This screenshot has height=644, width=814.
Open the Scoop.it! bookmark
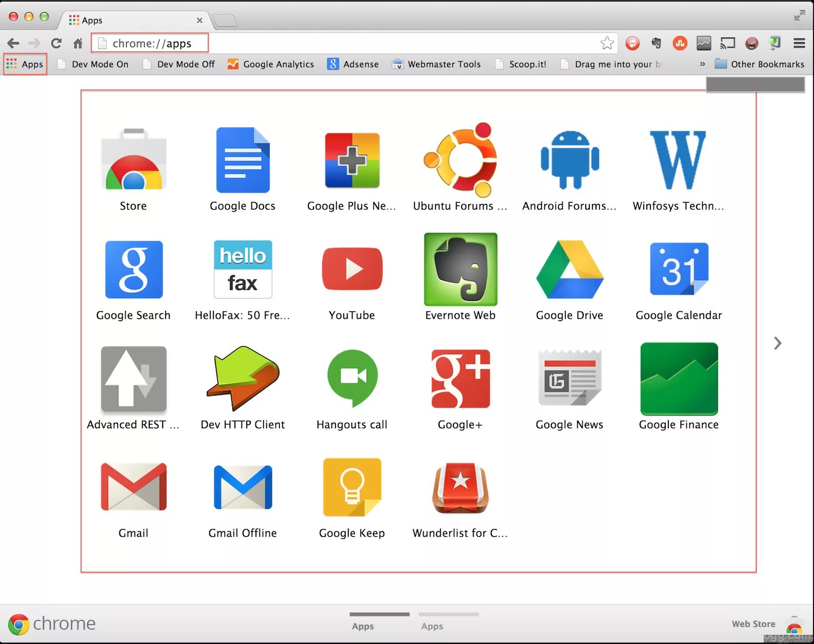(521, 64)
